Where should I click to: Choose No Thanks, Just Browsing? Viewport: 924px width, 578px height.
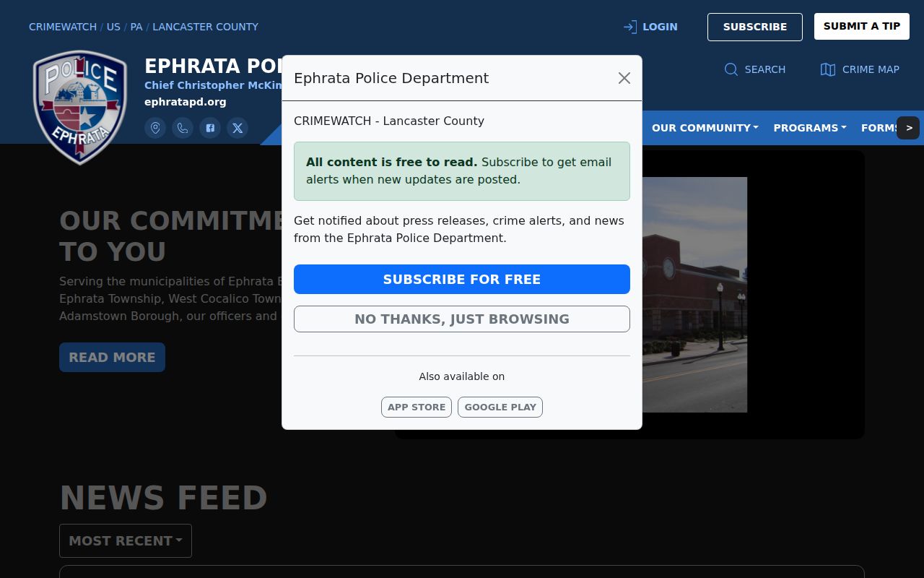462,319
